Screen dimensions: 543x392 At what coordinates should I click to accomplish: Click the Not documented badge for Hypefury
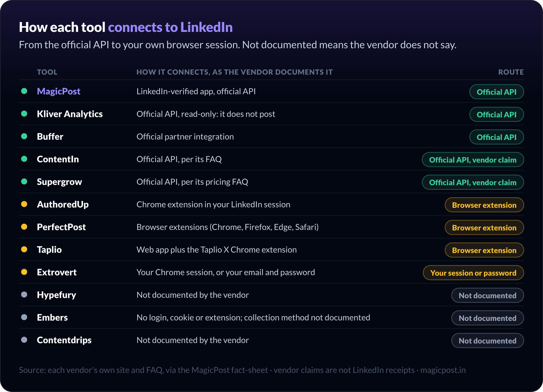[487, 295]
